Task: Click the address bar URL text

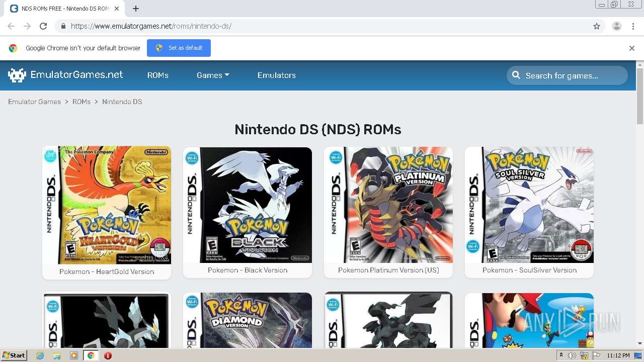Action: [x=151, y=26]
